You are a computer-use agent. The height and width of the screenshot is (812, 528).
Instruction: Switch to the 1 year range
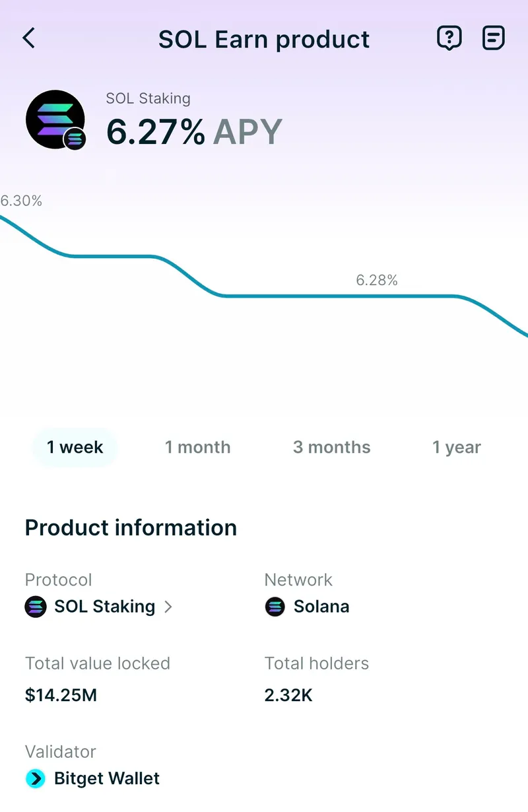(x=457, y=447)
